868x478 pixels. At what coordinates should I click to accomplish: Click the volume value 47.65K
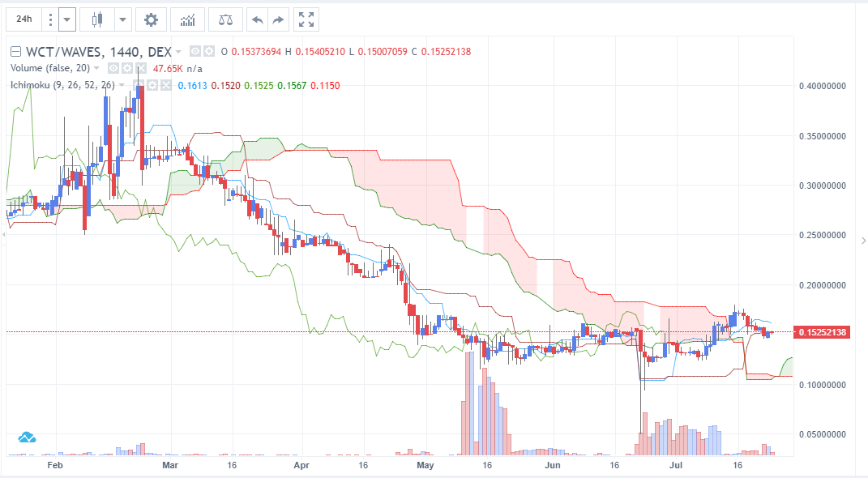tap(168, 69)
